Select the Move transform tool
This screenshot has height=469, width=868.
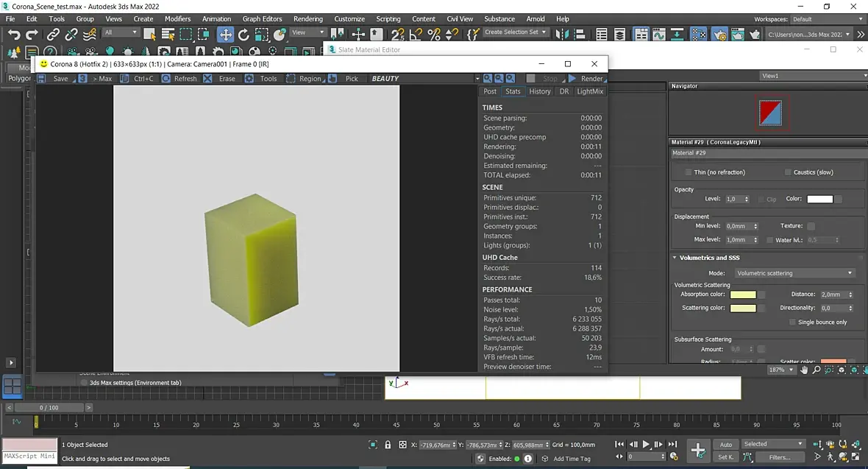(225, 34)
